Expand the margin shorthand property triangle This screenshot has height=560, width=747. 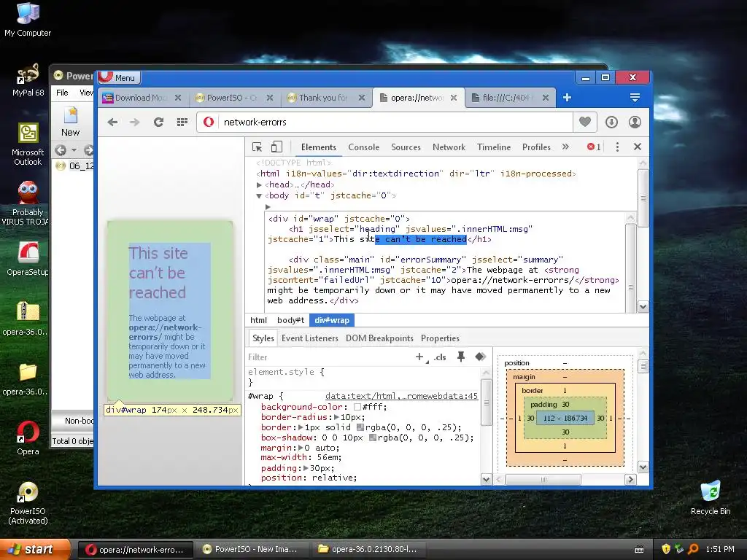[x=301, y=448]
